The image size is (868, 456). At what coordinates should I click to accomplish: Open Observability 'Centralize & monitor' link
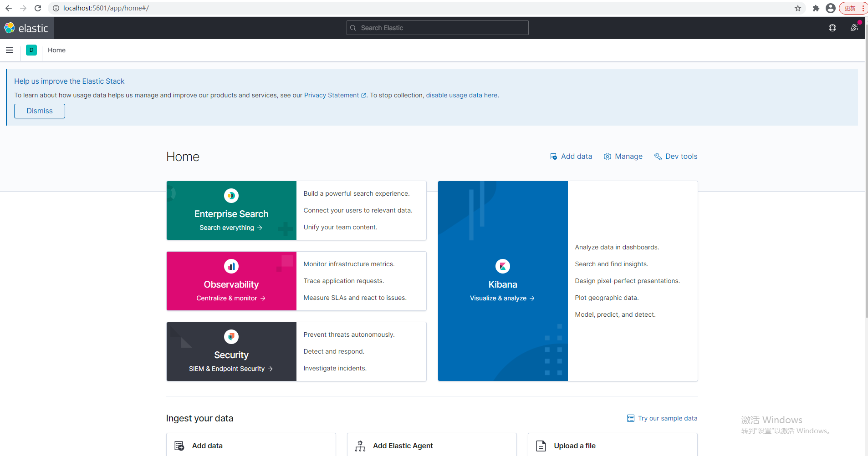pos(231,298)
